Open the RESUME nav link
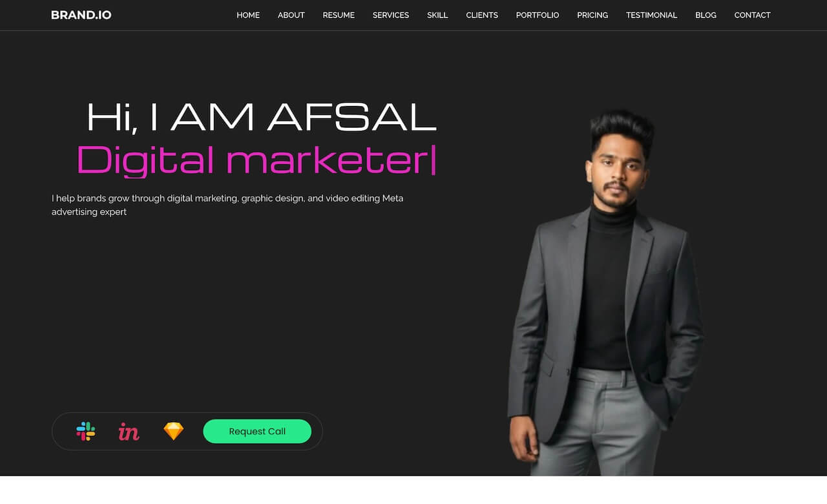The width and height of the screenshot is (827, 504). coord(339,15)
